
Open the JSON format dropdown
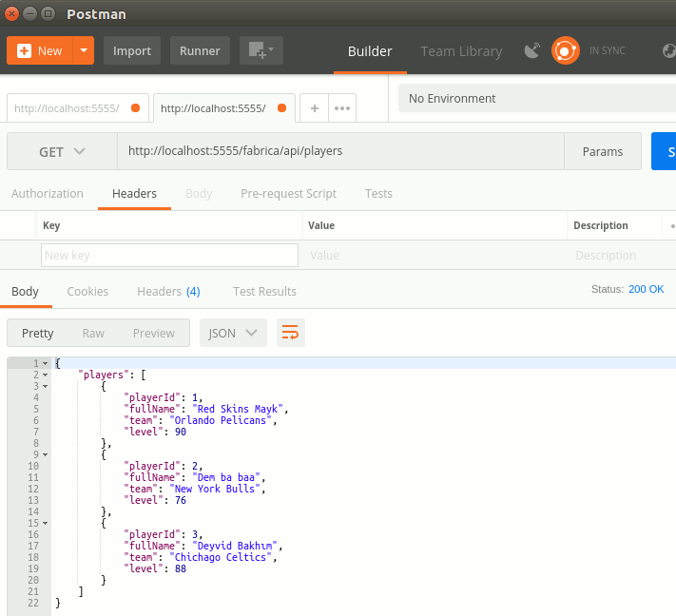[233, 333]
